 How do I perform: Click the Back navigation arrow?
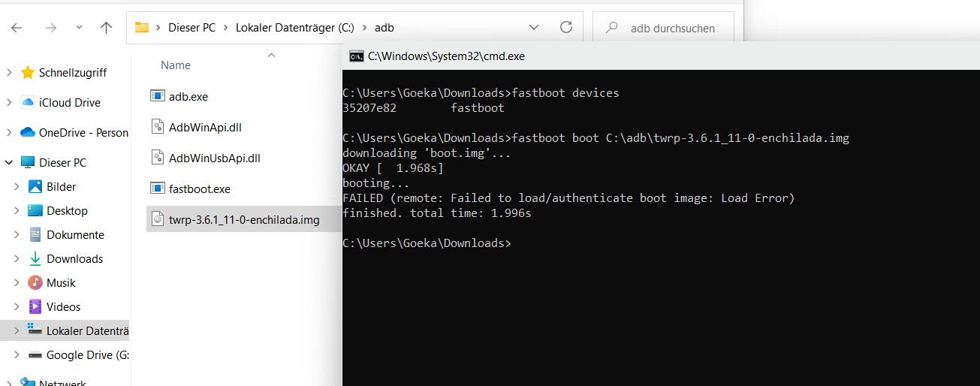[x=17, y=28]
